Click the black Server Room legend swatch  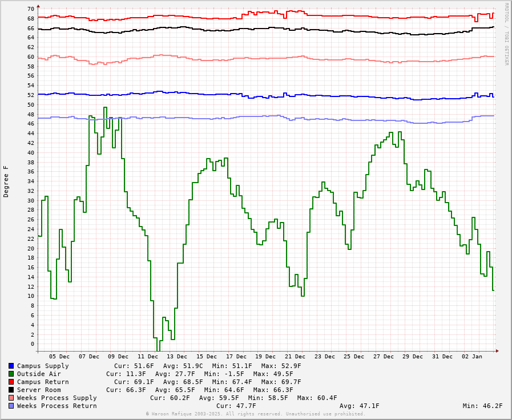[11, 390]
